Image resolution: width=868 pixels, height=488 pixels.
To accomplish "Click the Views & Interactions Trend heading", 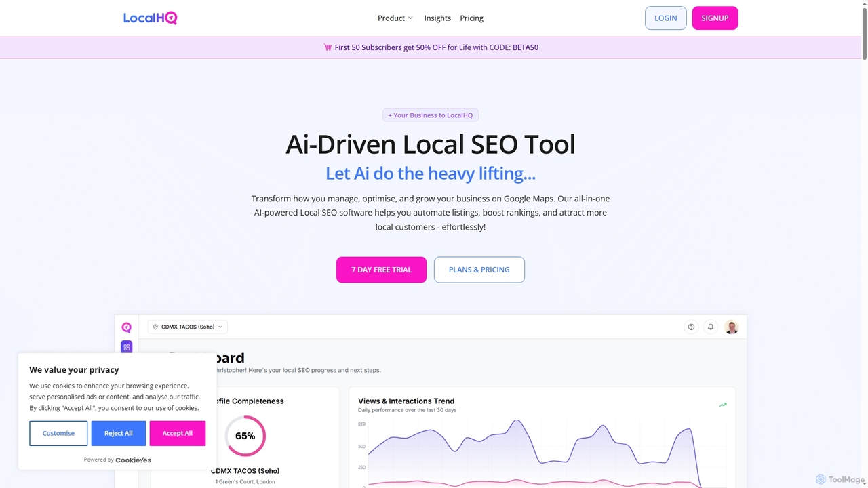I will (x=406, y=401).
